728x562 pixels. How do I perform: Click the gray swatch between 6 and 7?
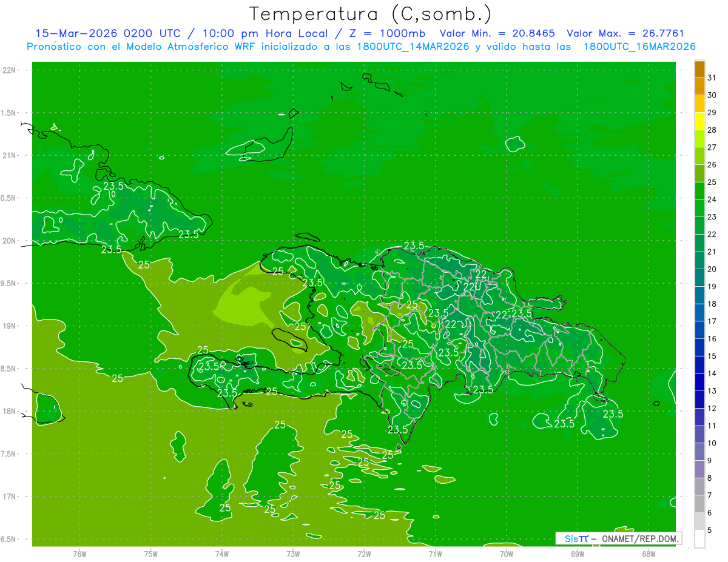(699, 504)
